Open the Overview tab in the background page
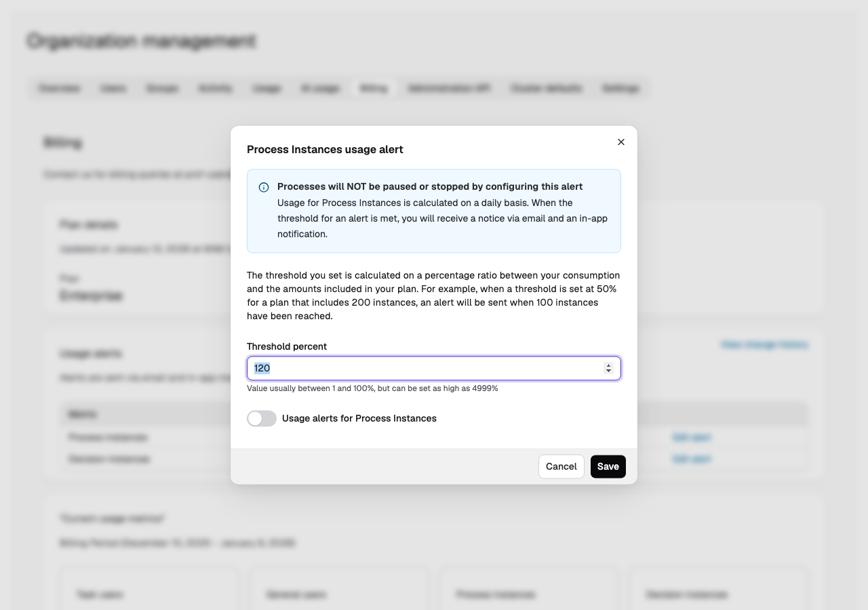This screenshot has width=868, height=610. 59,88
